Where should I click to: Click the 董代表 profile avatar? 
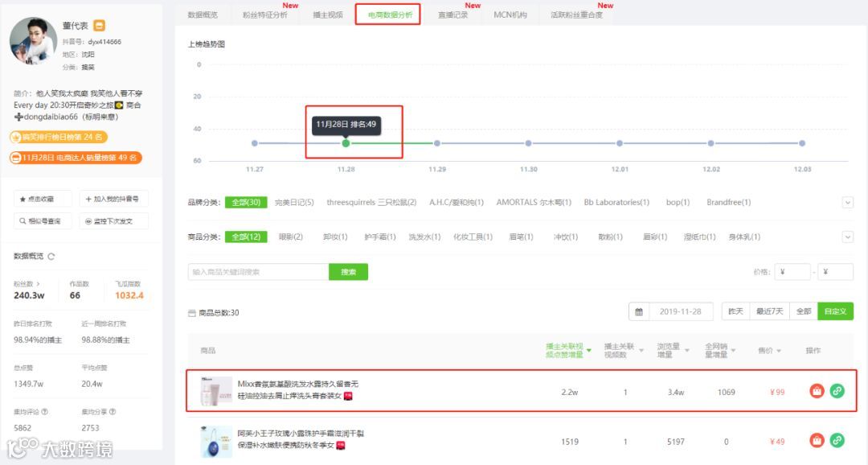pyautogui.click(x=34, y=40)
